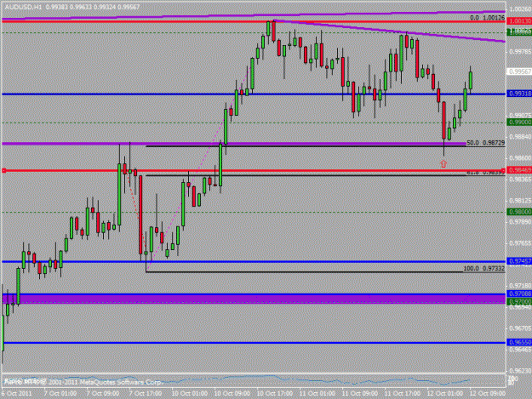Click the 12 Oct 09:00 time label

coord(488,394)
